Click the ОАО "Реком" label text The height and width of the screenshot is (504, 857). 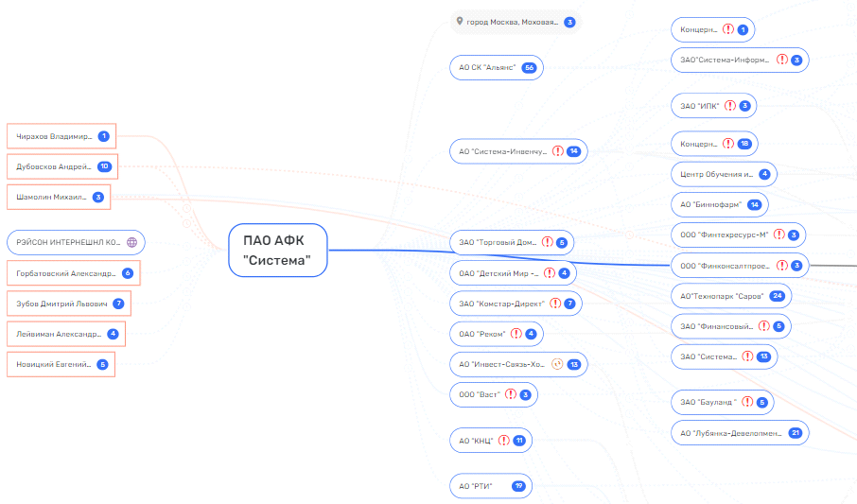click(x=482, y=334)
